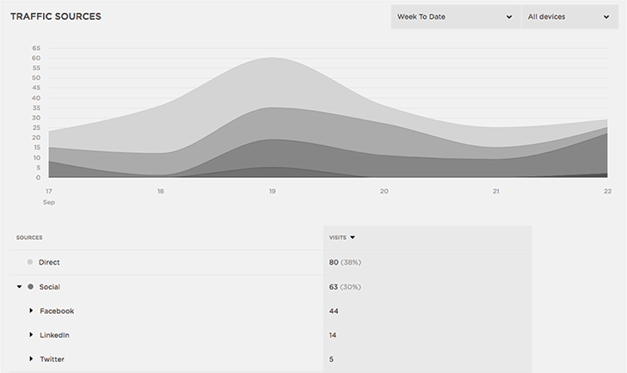Click the Traffic Sources heading

click(x=56, y=16)
